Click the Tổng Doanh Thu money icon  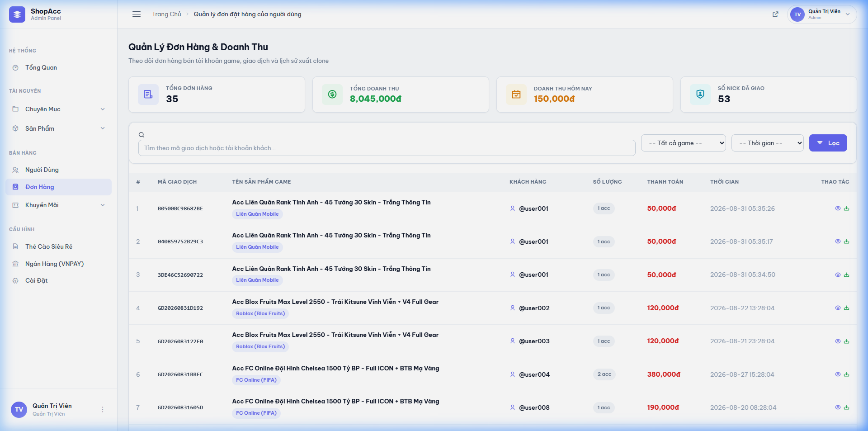(x=332, y=94)
